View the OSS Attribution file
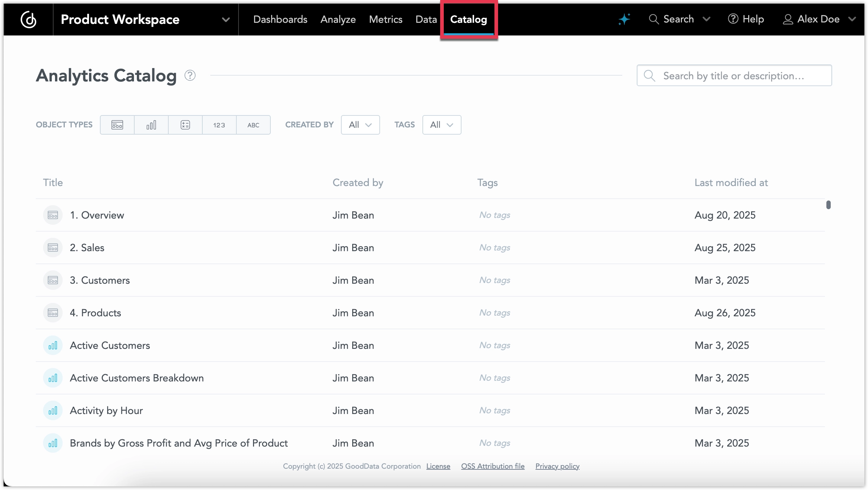Image resolution: width=868 pixels, height=490 pixels. point(492,466)
